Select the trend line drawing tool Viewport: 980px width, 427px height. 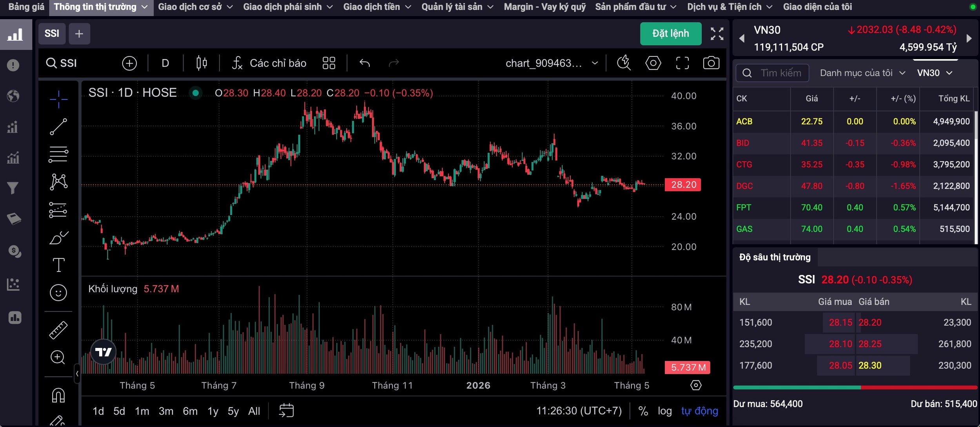click(x=58, y=127)
